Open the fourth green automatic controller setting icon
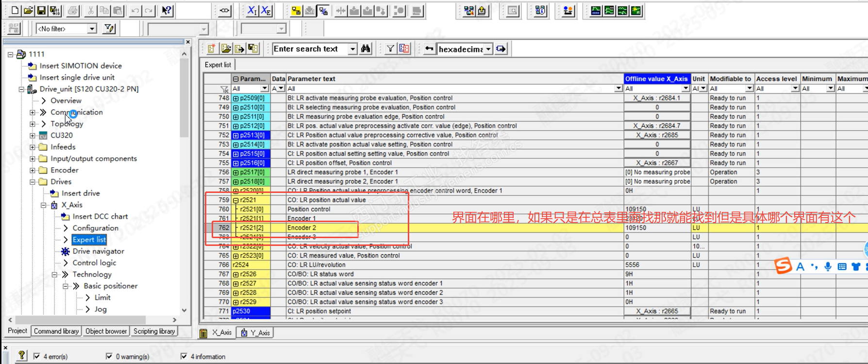This screenshot has width=868, height=364. [636, 10]
